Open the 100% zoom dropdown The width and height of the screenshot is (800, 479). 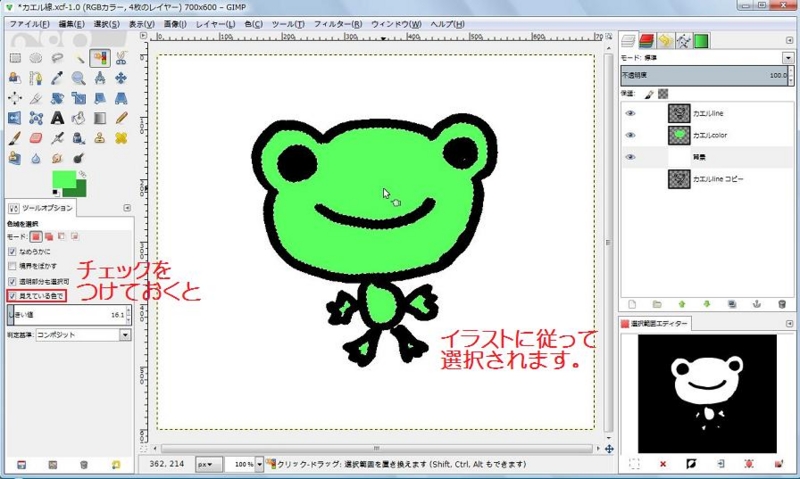[x=259, y=464]
